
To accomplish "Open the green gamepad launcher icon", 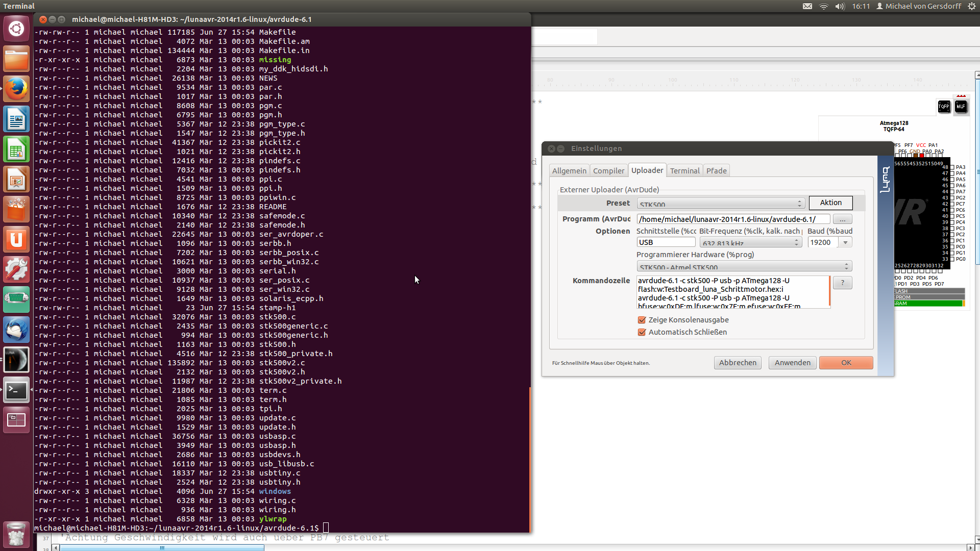I will point(16,300).
